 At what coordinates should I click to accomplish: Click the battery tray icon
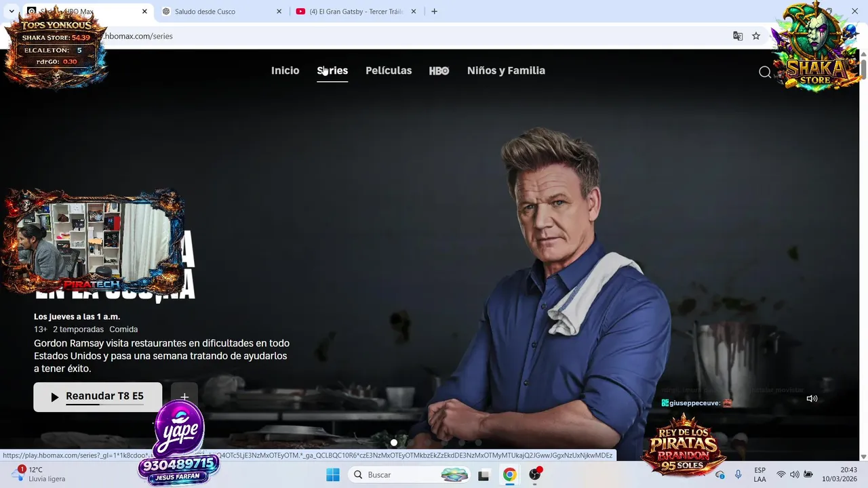click(x=808, y=474)
